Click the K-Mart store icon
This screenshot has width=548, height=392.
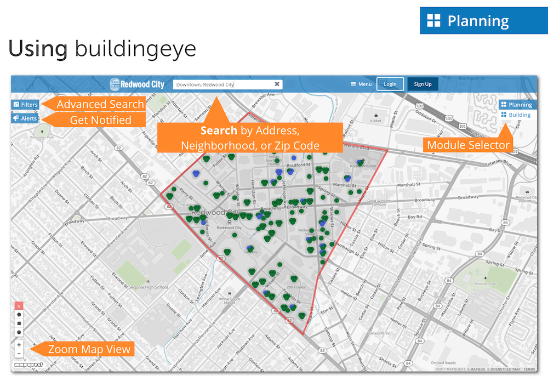coord(376,115)
